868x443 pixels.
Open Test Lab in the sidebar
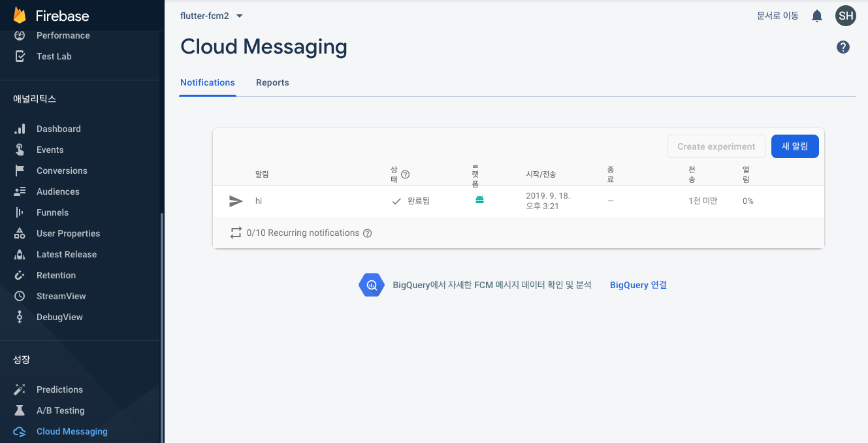tap(54, 56)
